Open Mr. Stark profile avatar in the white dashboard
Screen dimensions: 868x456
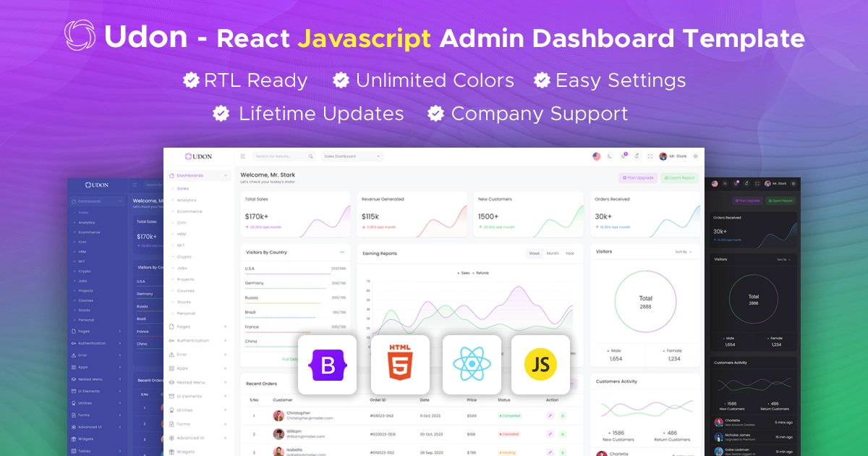(663, 156)
